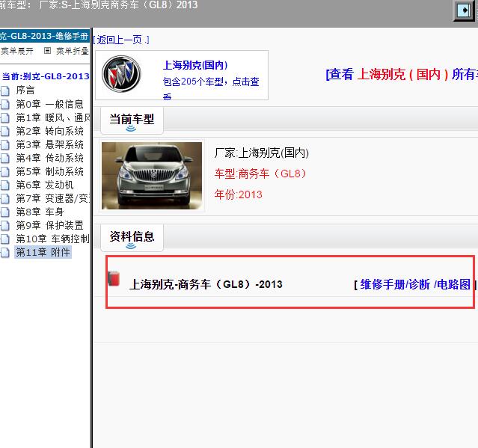Click the page icon next to 第2章 转向系统
478x448 pixels.
[x=5, y=131]
